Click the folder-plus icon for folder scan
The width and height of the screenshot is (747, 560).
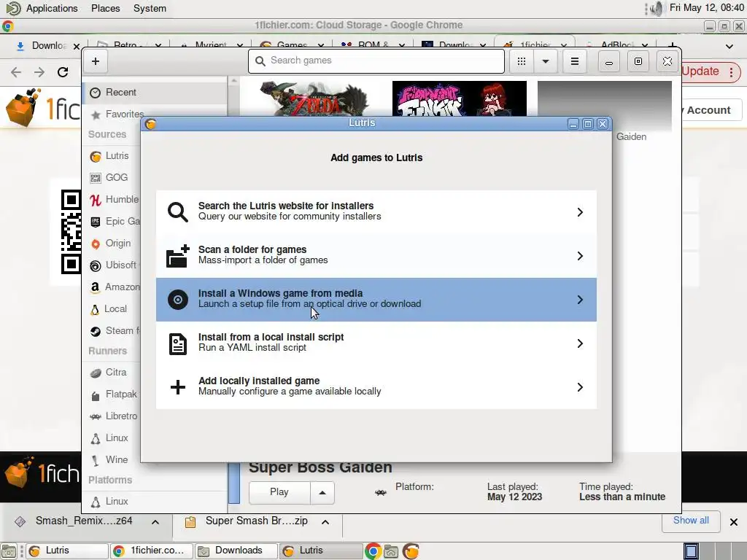point(178,256)
